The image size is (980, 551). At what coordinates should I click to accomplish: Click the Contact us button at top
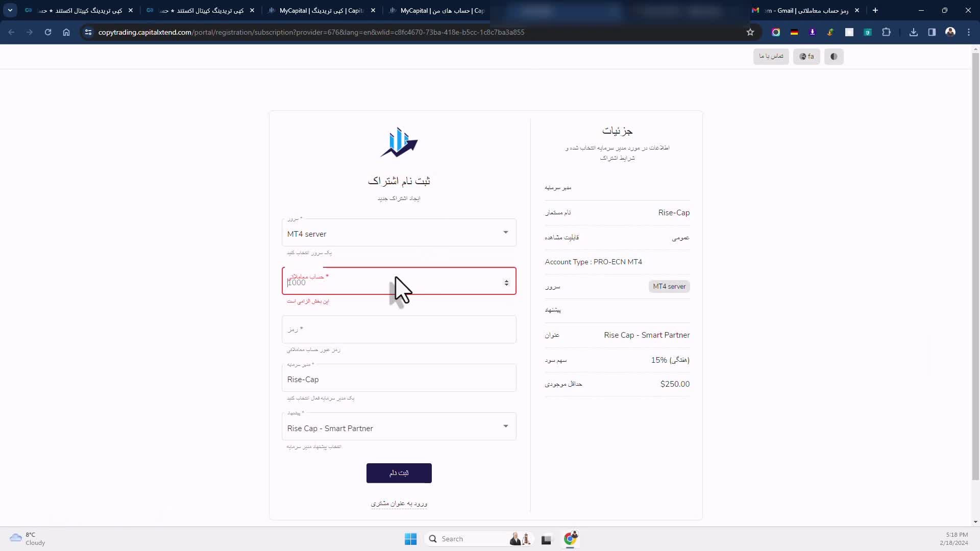(771, 57)
